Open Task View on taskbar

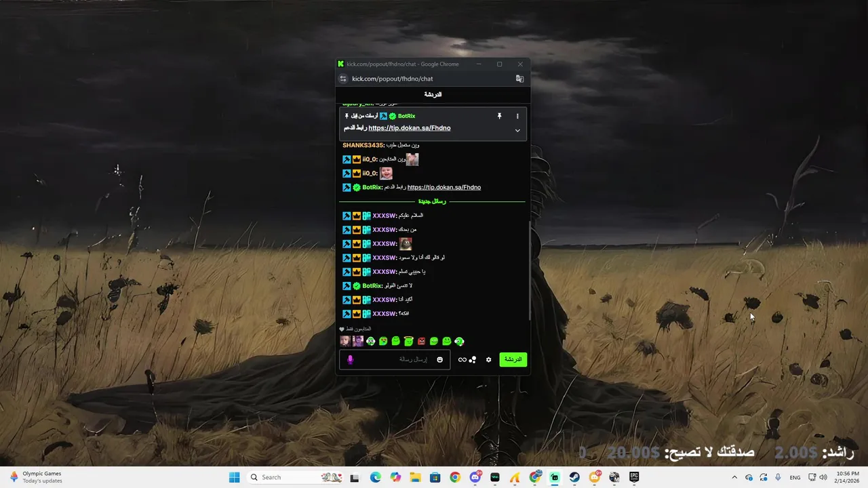tap(354, 477)
